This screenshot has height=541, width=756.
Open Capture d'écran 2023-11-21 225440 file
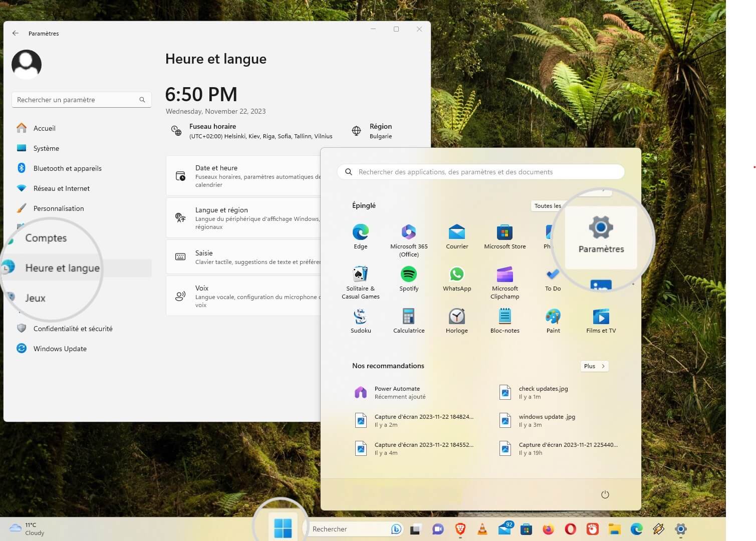[x=559, y=449]
